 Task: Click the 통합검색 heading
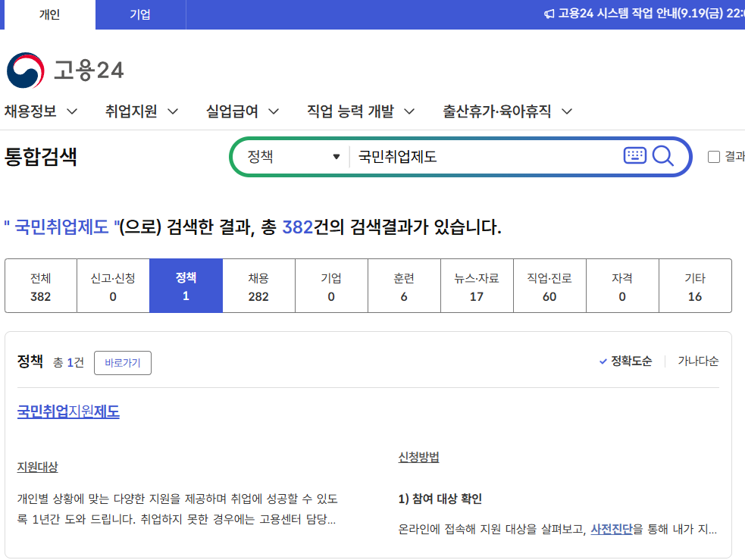[41, 156]
